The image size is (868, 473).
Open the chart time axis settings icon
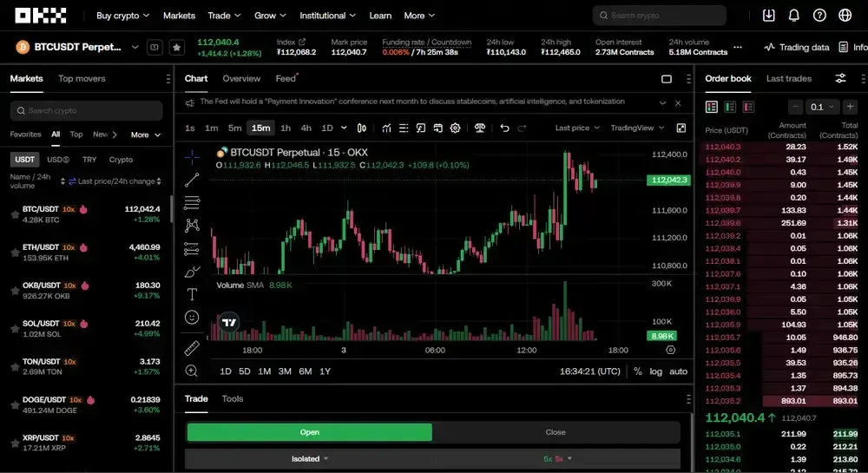(x=670, y=350)
